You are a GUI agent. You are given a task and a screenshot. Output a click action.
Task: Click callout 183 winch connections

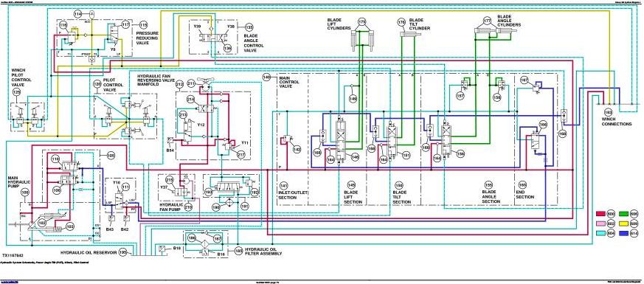[609, 112]
